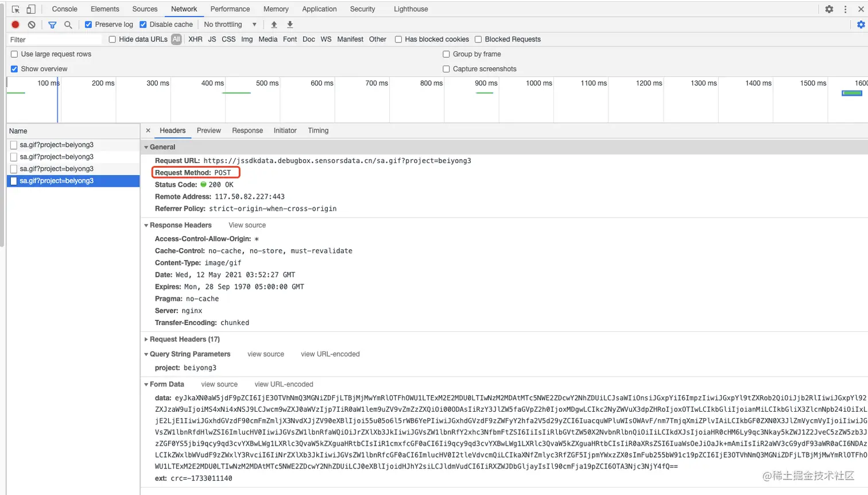Filter requests by Doc type
868x495 pixels.
[309, 40]
